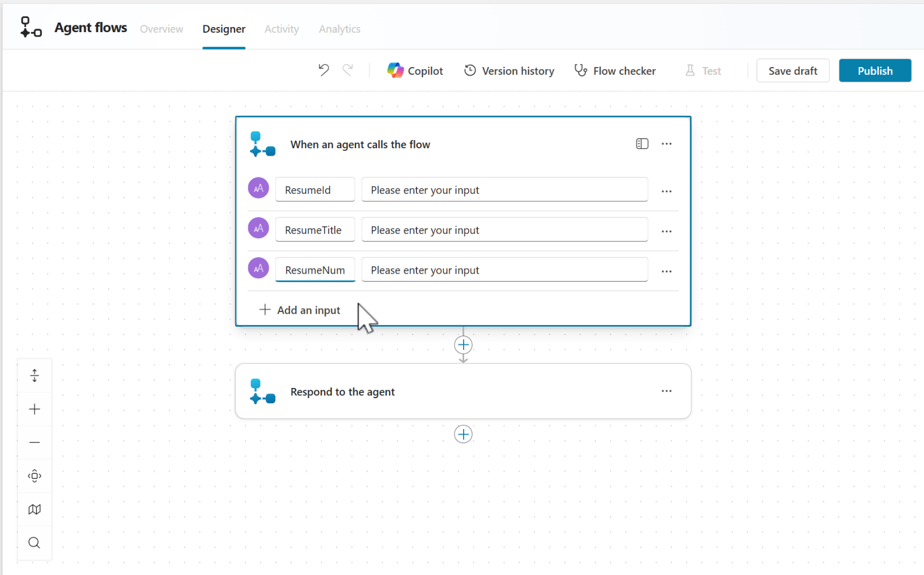Switch to the Overview tab
Image resolution: width=924 pixels, height=575 pixels.
(x=161, y=29)
